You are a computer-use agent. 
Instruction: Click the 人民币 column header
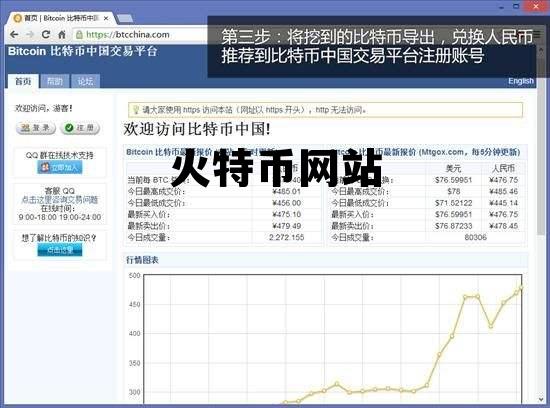[503, 168]
